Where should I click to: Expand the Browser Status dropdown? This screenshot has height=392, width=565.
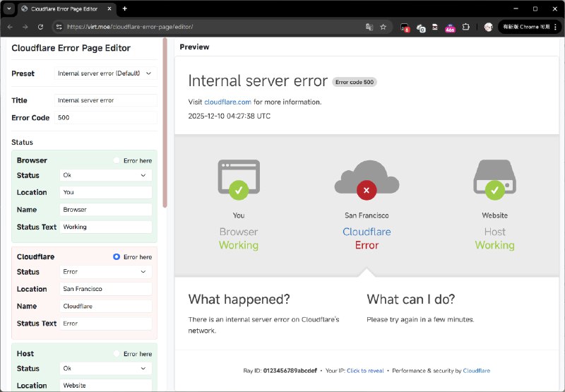(105, 175)
